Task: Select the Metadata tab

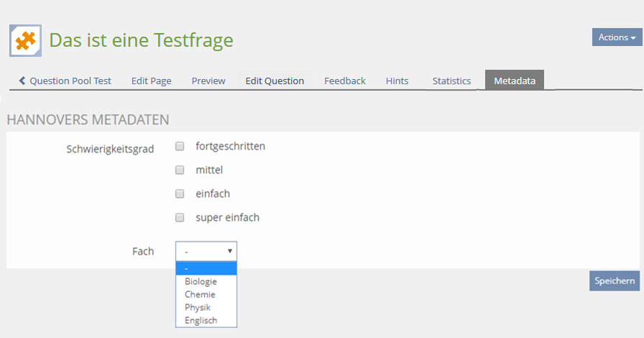Action: (x=515, y=81)
